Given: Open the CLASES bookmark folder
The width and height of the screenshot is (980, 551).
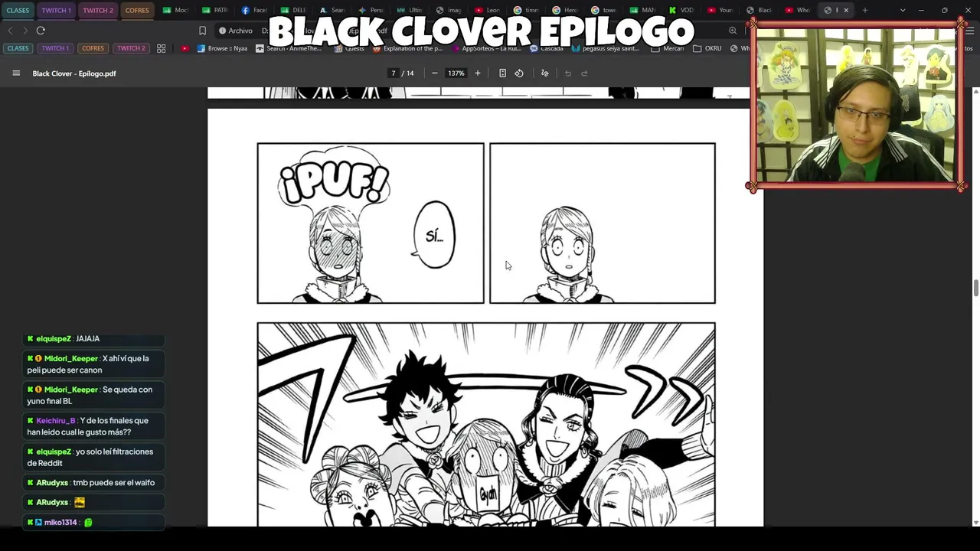Looking at the screenshot, I should pos(18,48).
